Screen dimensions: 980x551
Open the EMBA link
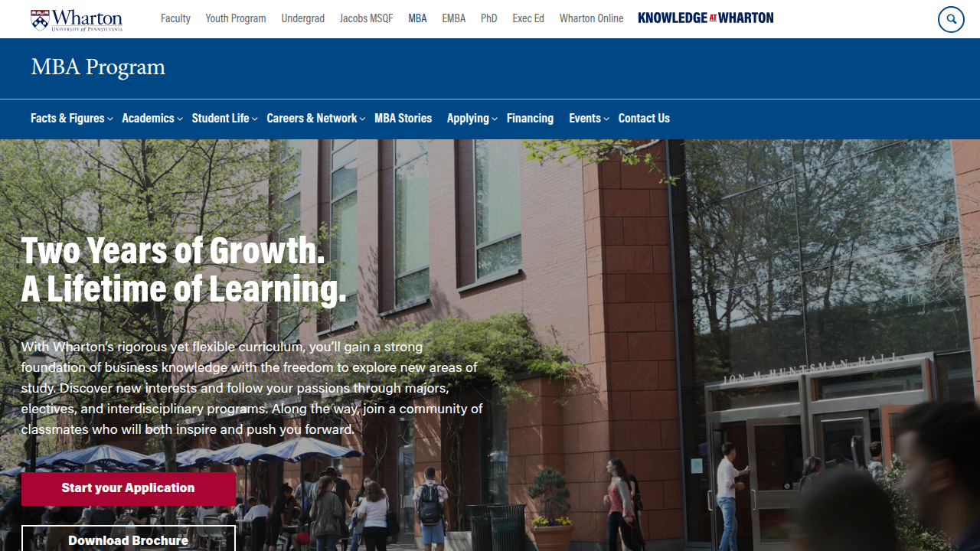454,18
